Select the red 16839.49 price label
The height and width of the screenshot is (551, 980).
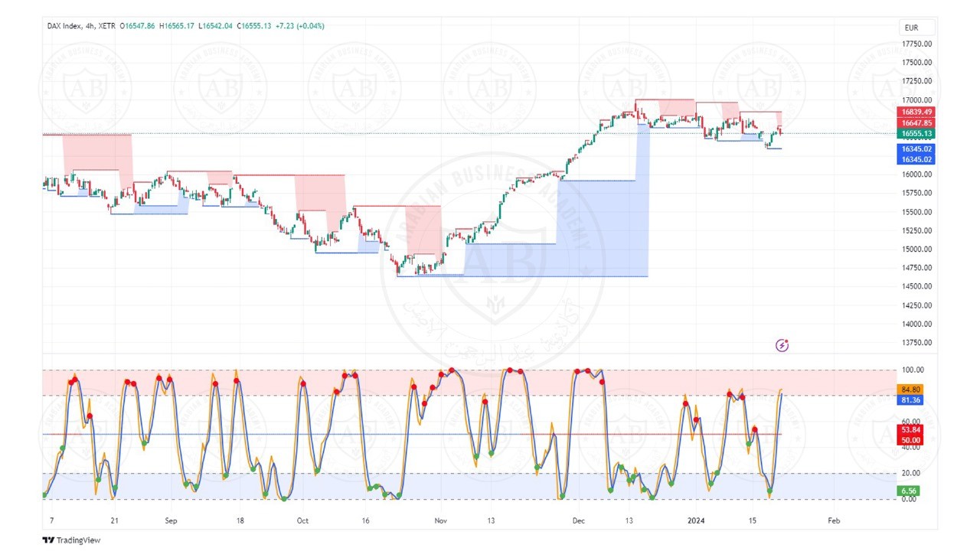click(x=916, y=112)
